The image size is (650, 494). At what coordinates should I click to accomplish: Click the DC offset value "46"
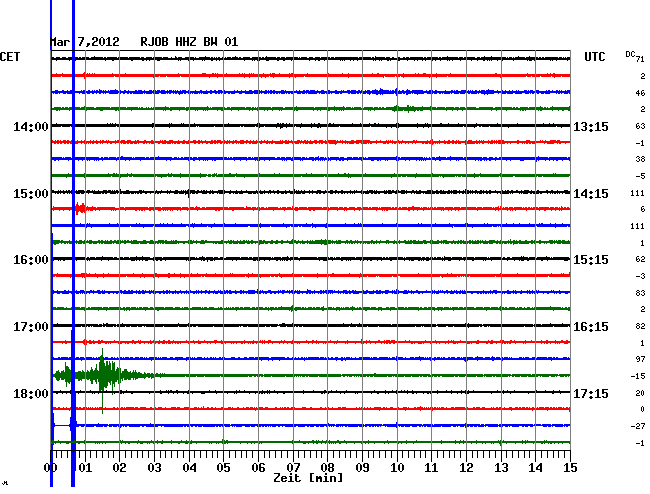tap(640, 93)
